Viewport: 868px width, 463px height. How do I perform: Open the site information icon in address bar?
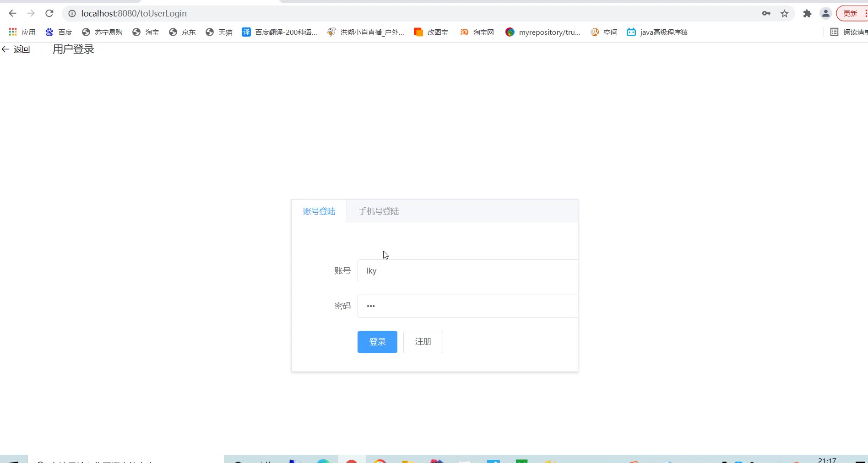coord(72,14)
